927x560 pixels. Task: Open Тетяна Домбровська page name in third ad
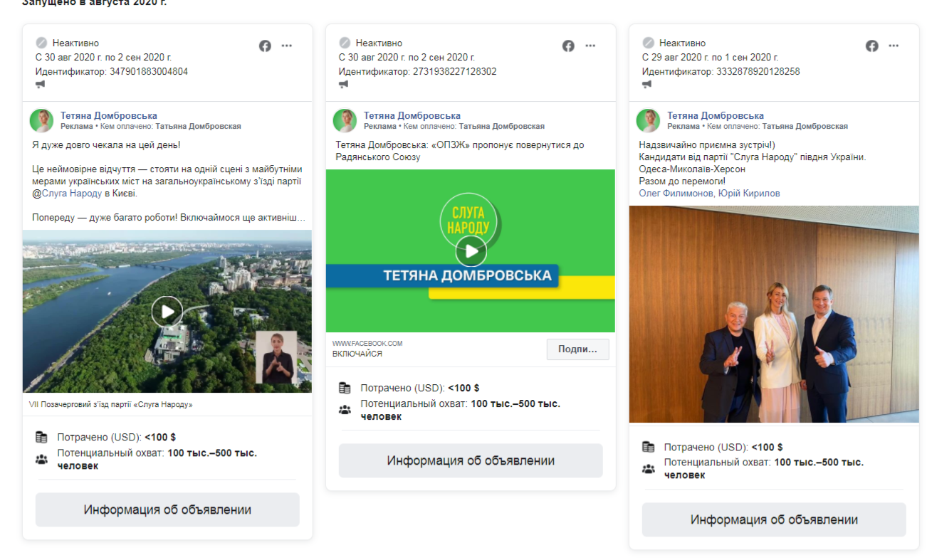715,115
